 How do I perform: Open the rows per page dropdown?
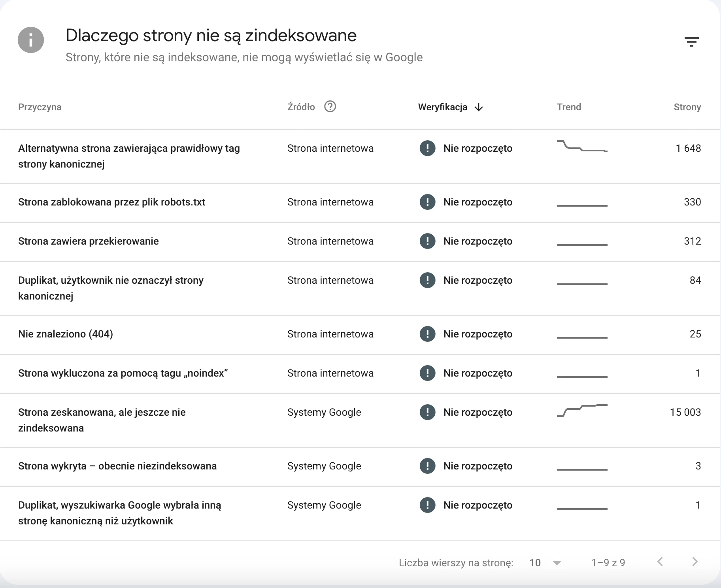pos(536,562)
